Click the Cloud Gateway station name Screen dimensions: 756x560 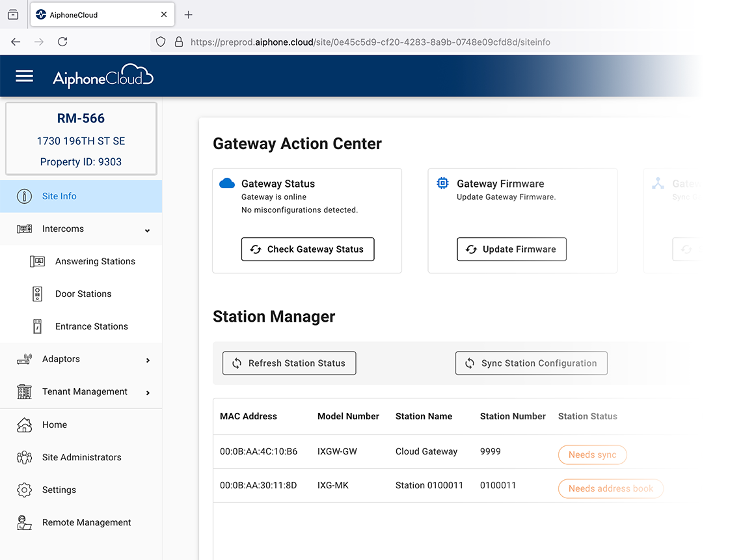(x=426, y=451)
